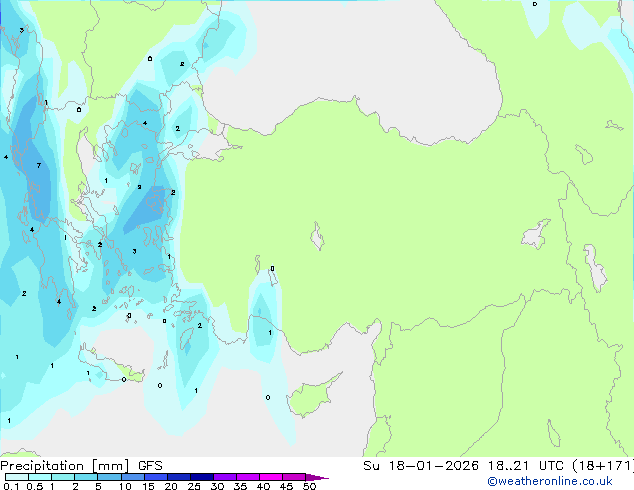Click the '(18+171)' forecast offset text
This screenshot has width=634, height=490.
(x=602, y=466)
